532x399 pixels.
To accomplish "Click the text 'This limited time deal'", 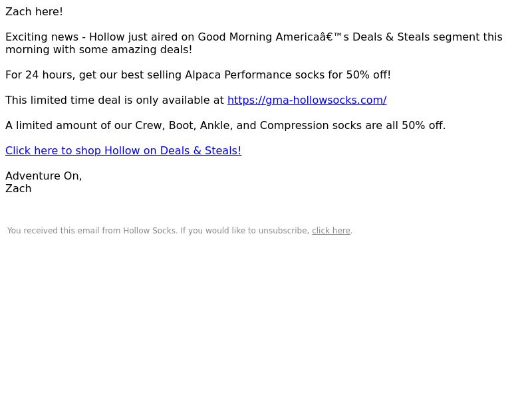I will (63, 100).
